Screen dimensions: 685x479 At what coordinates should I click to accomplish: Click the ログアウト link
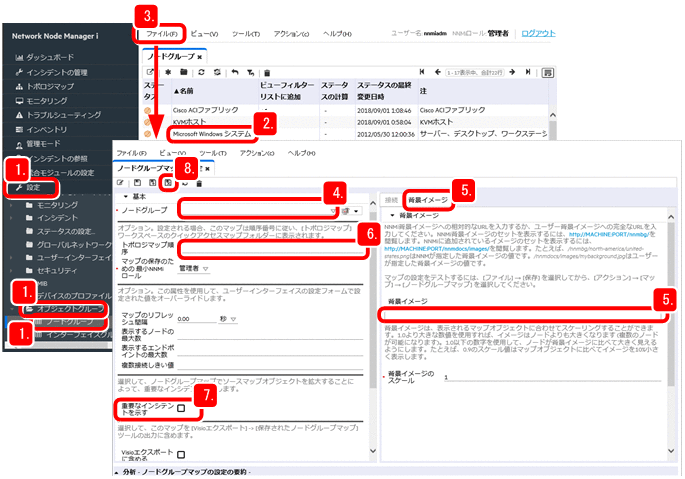(x=538, y=33)
